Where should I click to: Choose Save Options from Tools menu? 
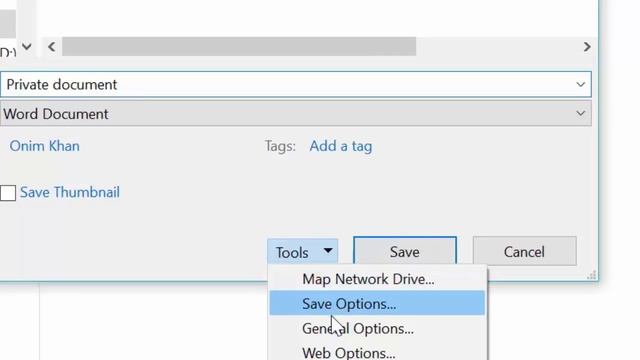pyautogui.click(x=377, y=303)
